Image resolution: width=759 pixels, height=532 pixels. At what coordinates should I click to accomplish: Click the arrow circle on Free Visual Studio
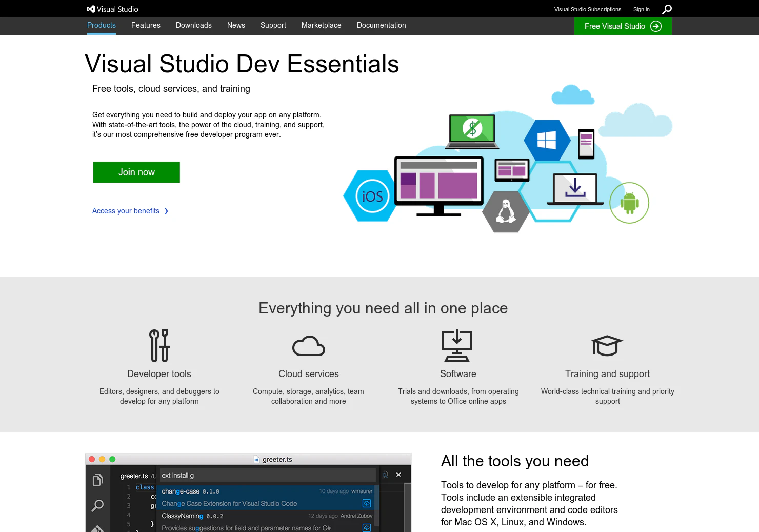(x=656, y=26)
